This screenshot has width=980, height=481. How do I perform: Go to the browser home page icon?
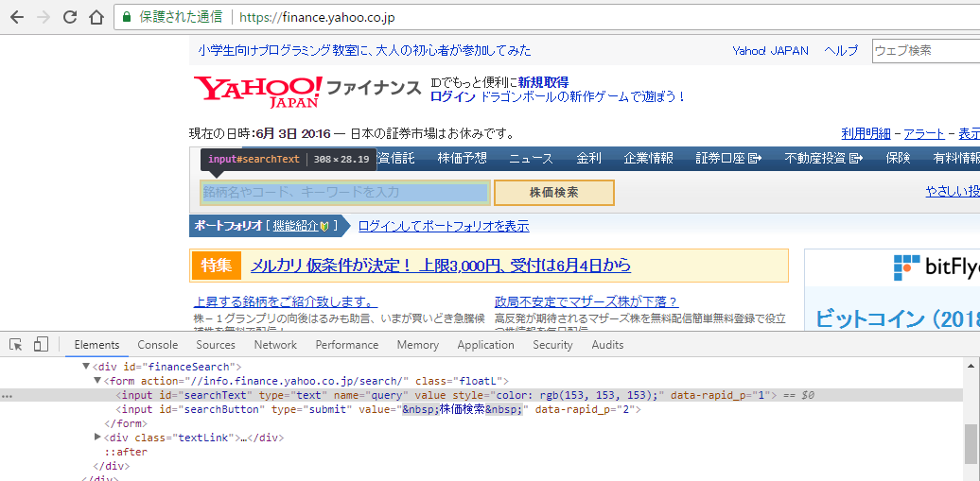tap(96, 18)
